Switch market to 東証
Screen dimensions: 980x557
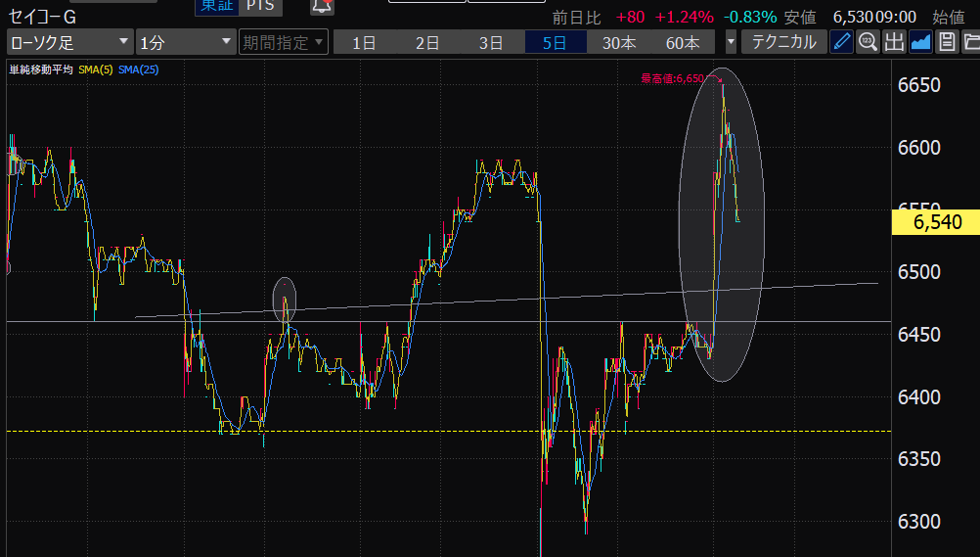(x=216, y=7)
